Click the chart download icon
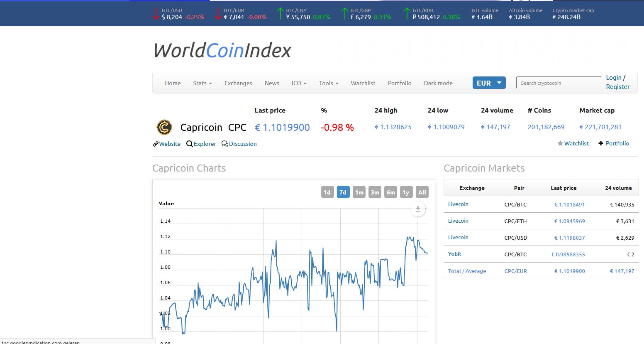This screenshot has height=344, width=644. pyautogui.click(x=418, y=209)
